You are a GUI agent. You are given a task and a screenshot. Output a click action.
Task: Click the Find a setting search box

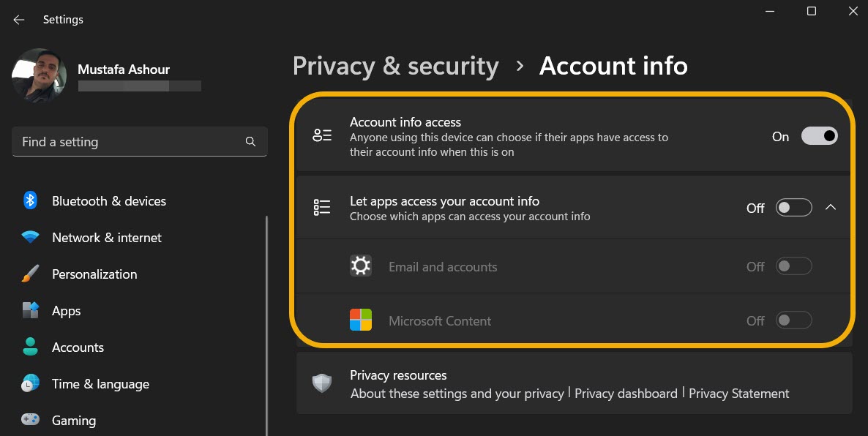(x=139, y=141)
